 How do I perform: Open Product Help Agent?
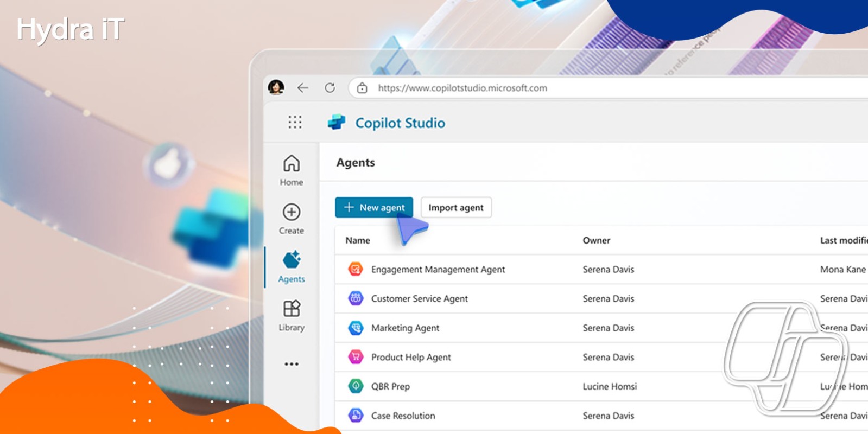pyautogui.click(x=411, y=358)
